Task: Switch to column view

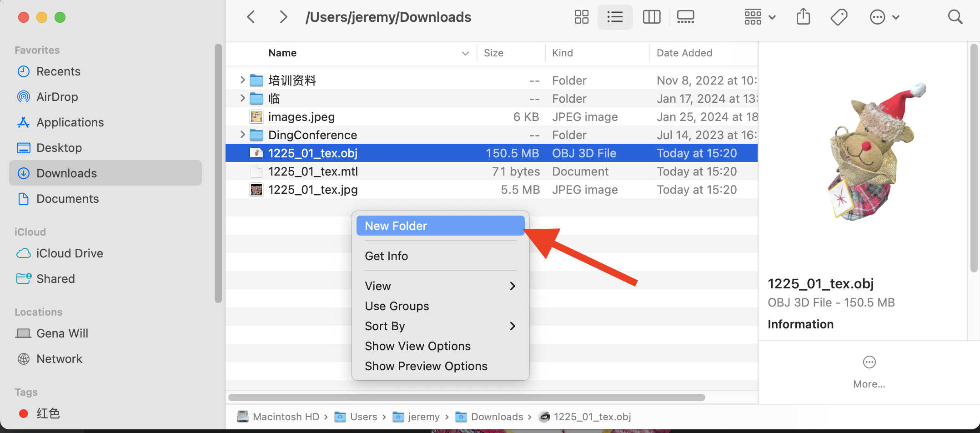Action: 651,17
